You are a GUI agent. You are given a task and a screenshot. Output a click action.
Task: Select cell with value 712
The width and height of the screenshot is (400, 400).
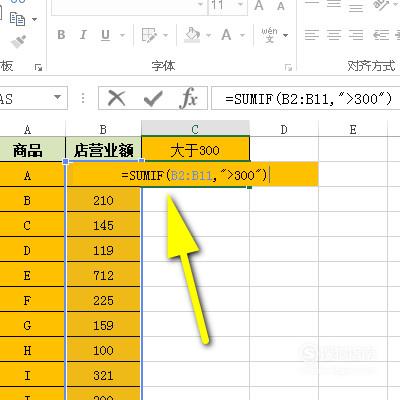click(103, 275)
